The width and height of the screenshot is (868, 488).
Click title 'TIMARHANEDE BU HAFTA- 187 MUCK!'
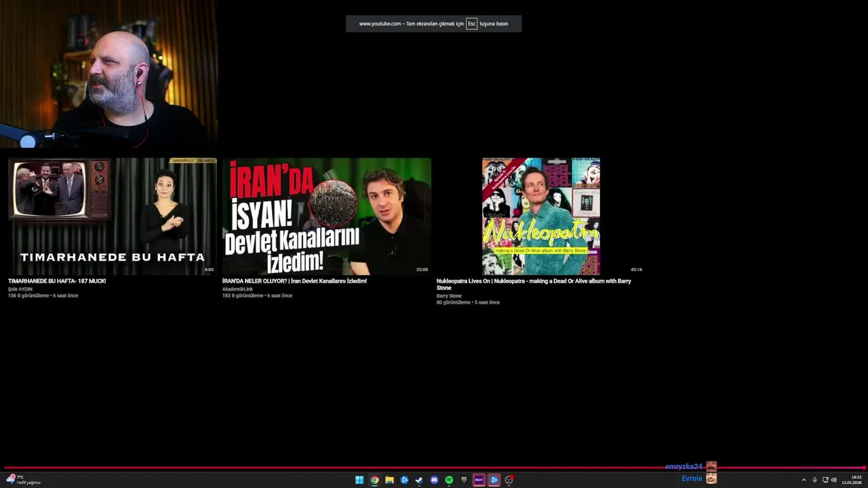click(x=57, y=281)
